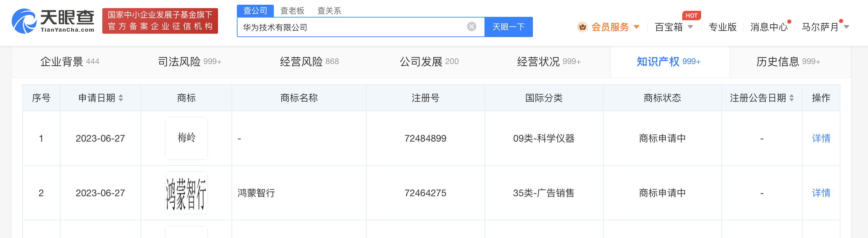View the 鸿蒙智行 trademark thumbnail
Viewport: 868px width, 238px height.
point(186,193)
